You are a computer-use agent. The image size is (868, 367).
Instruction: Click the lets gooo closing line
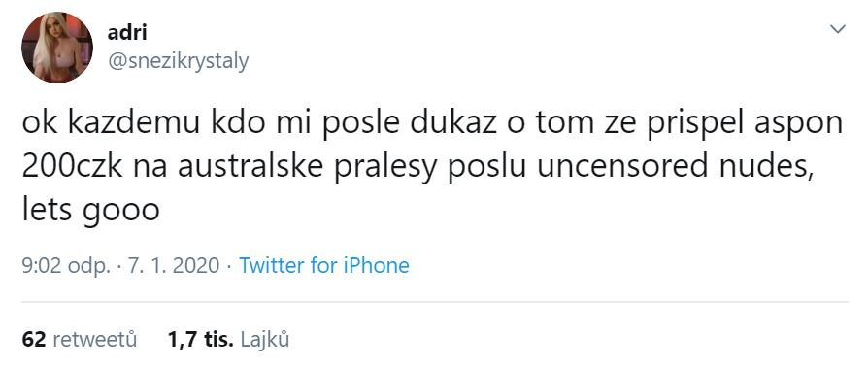91,211
